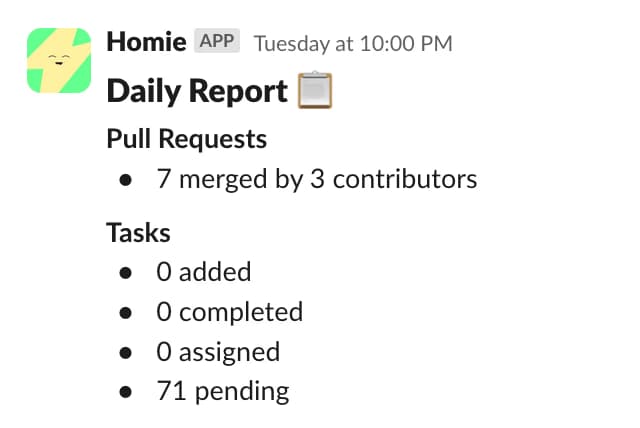The width and height of the screenshot is (640, 428).
Task: Click the bullet before 0 assigned
Action: coord(125,352)
